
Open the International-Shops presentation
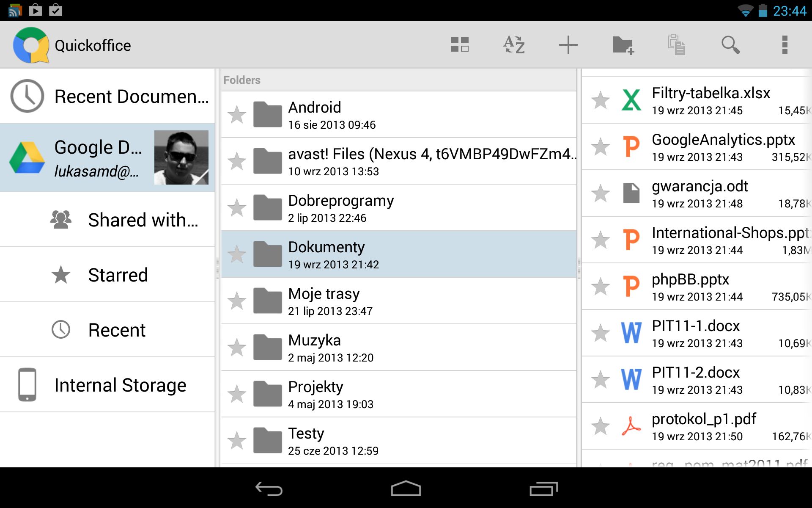click(x=697, y=240)
